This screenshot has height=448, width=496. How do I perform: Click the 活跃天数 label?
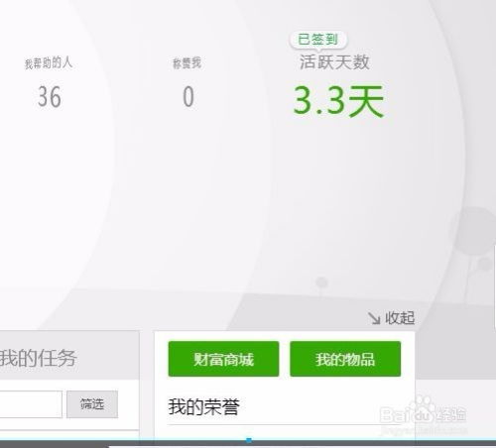(334, 62)
